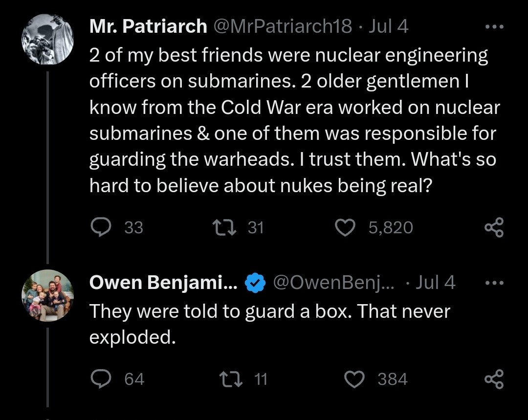Click the Mr. Patriarch display name

click(148, 26)
